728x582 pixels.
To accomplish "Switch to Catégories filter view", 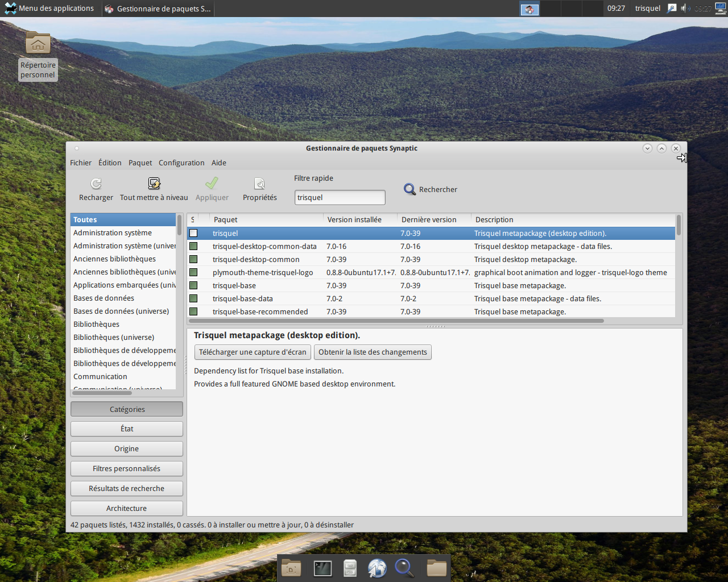I will tap(127, 409).
